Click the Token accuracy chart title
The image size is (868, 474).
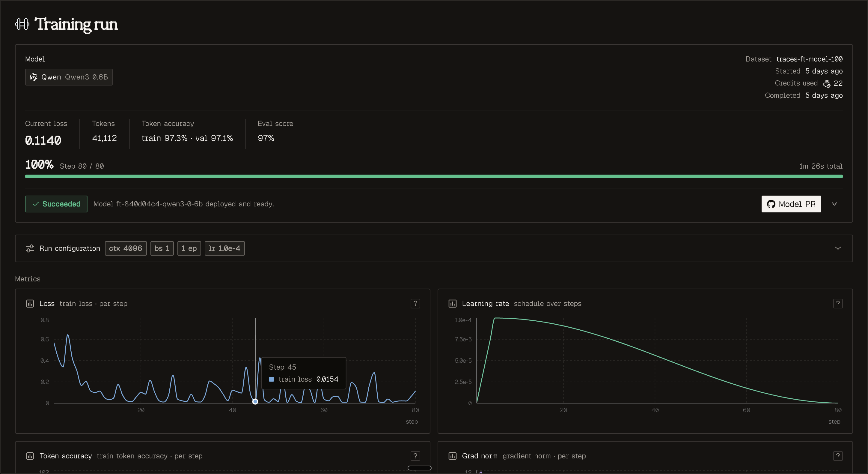coord(66,456)
